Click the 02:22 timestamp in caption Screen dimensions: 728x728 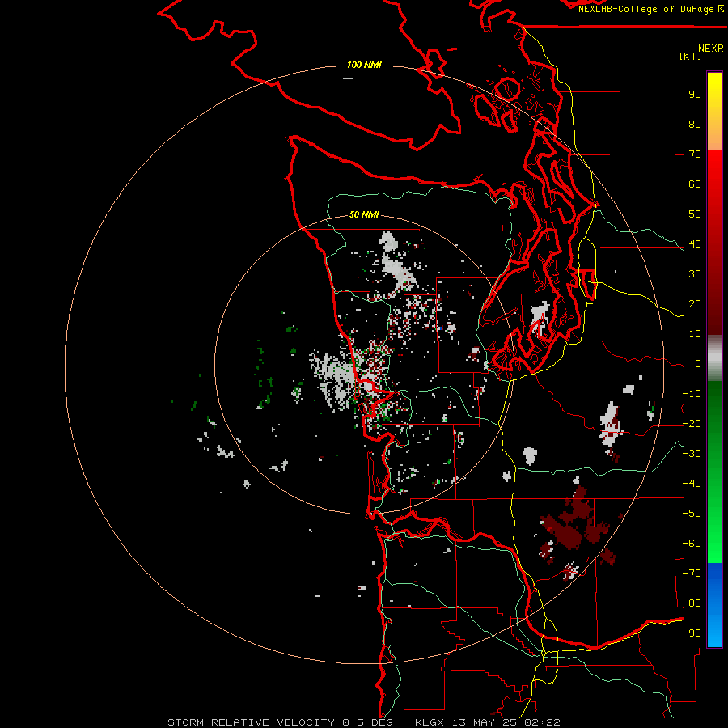(x=542, y=722)
